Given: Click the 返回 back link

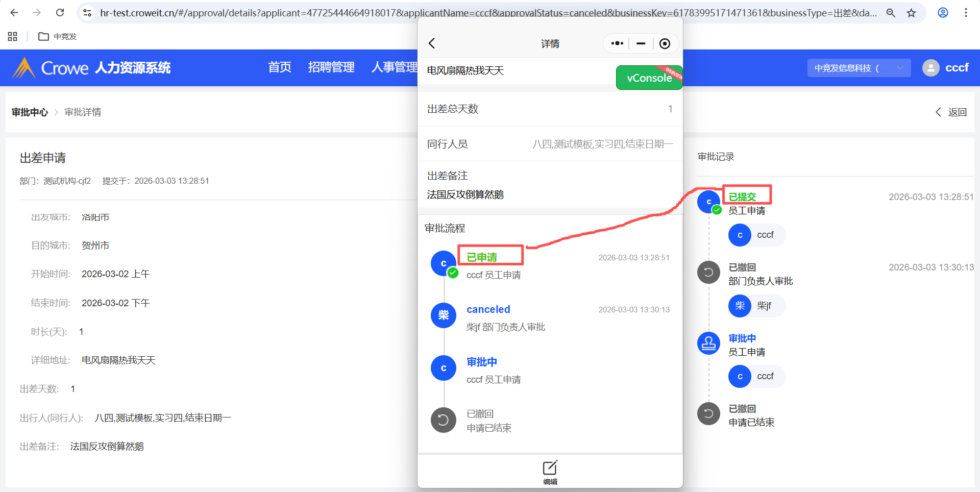Looking at the screenshot, I should (x=951, y=112).
